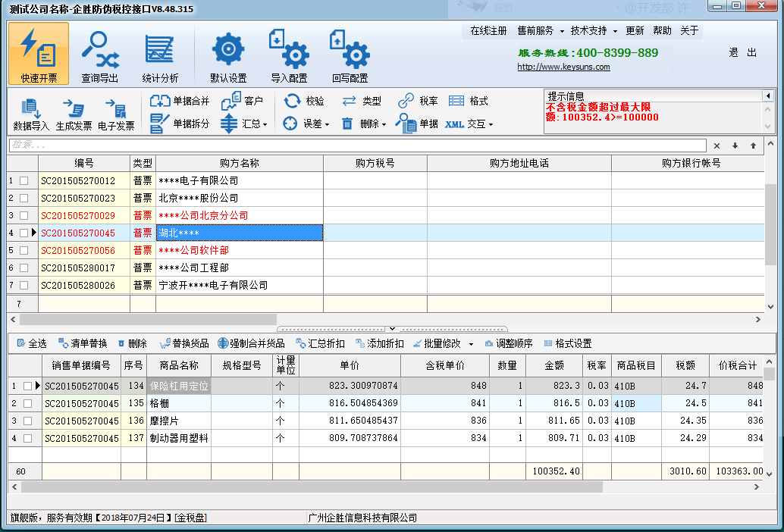Image resolution: width=784 pixels, height=532 pixels.
Task: Tick checkbox for SC201505270012 row
Action: pyautogui.click(x=24, y=181)
